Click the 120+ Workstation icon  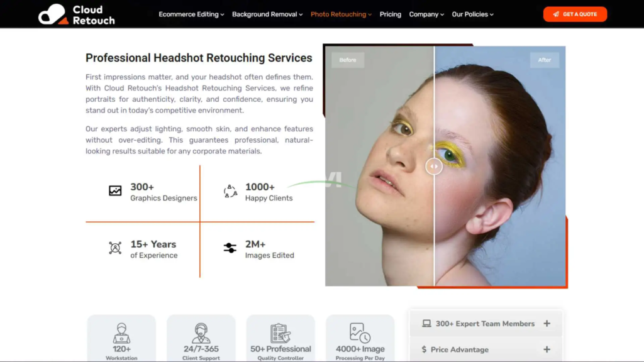pyautogui.click(x=121, y=333)
